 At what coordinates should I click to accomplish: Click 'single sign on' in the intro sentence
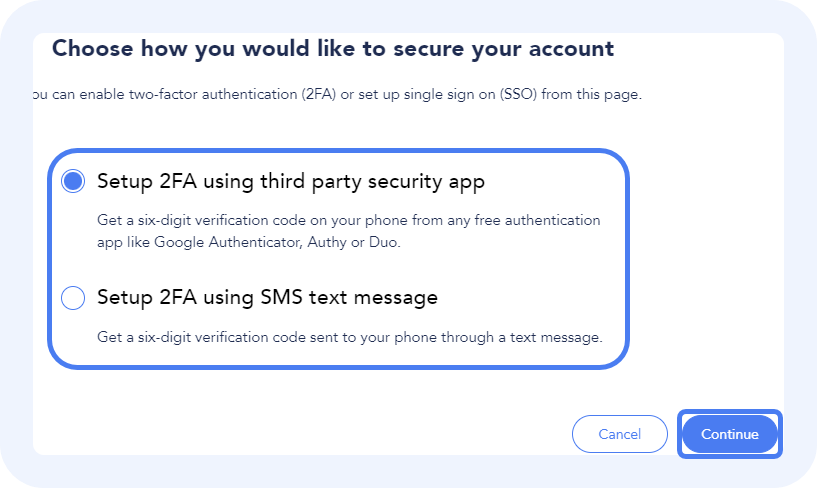(452, 95)
